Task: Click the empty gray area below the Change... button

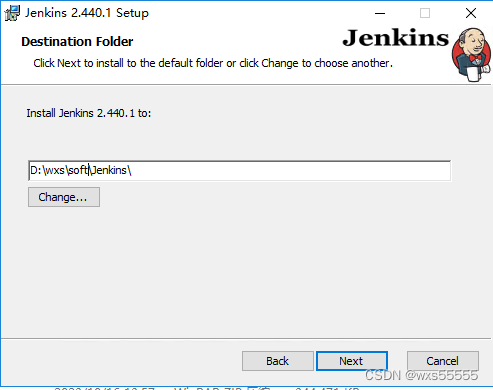Action: (x=233, y=270)
